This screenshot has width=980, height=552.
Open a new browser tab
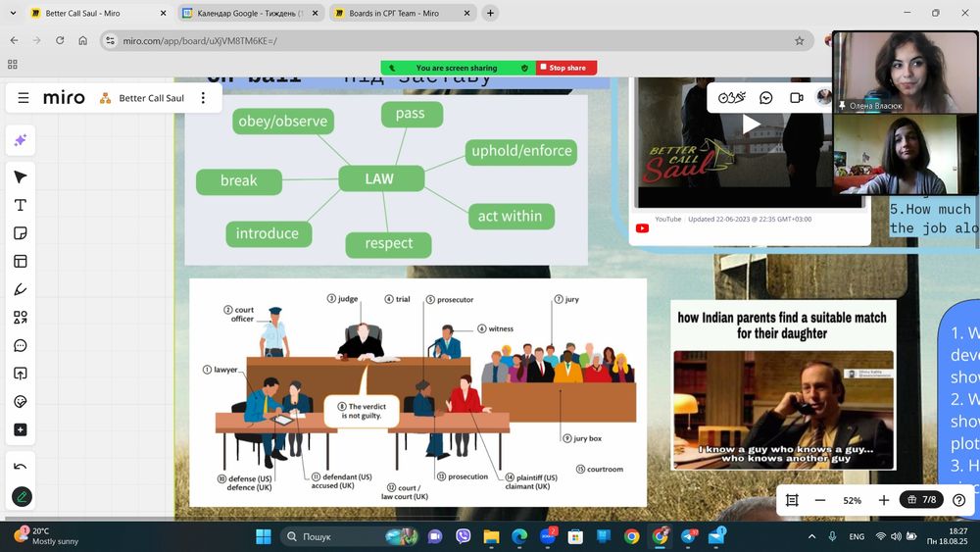(x=490, y=13)
